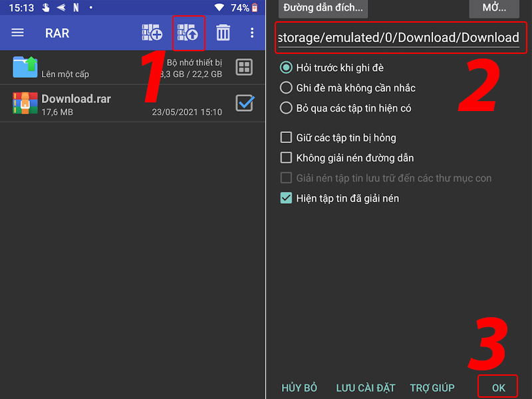
Task: Tap the up-one-level folder icon
Action: coord(25,67)
